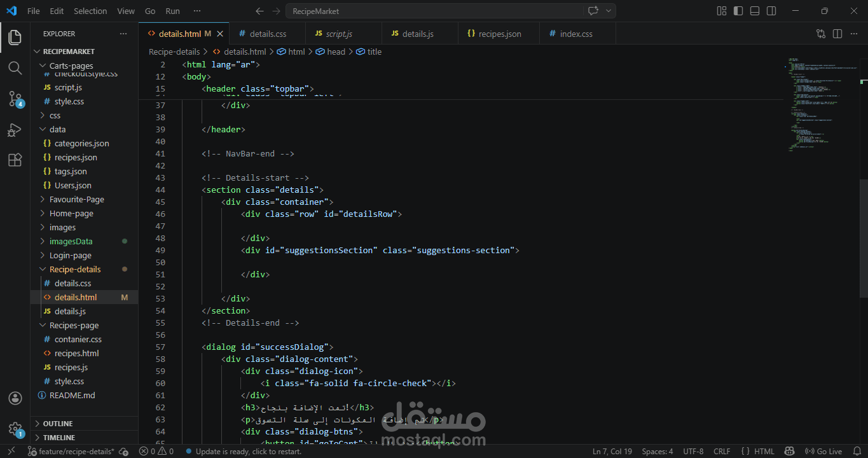Switch to the index.css tab

[x=577, y=34]
